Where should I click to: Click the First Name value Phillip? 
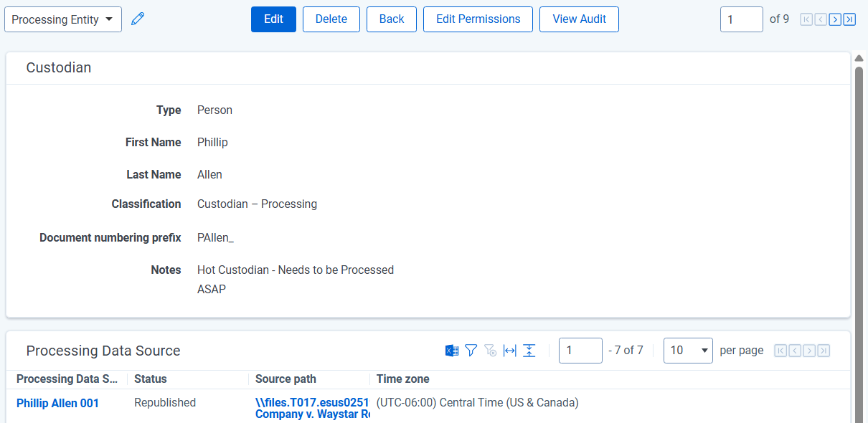(212, 143)
